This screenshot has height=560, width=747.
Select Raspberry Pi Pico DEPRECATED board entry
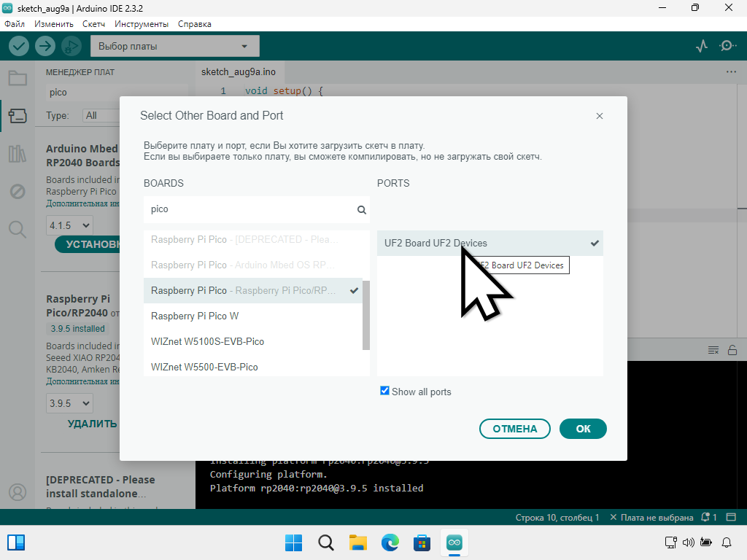pyautogui.click(x=253, y=239)
